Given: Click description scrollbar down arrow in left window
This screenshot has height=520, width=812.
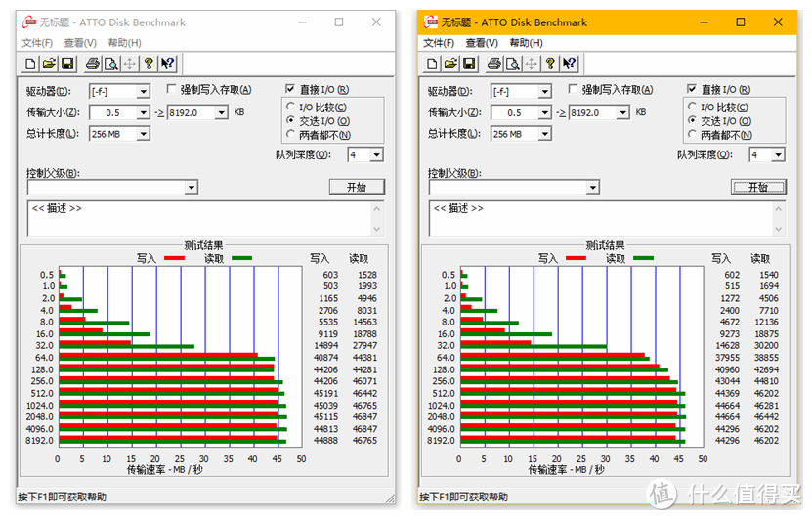Looking at the screenshot, I should click(377, 229).
